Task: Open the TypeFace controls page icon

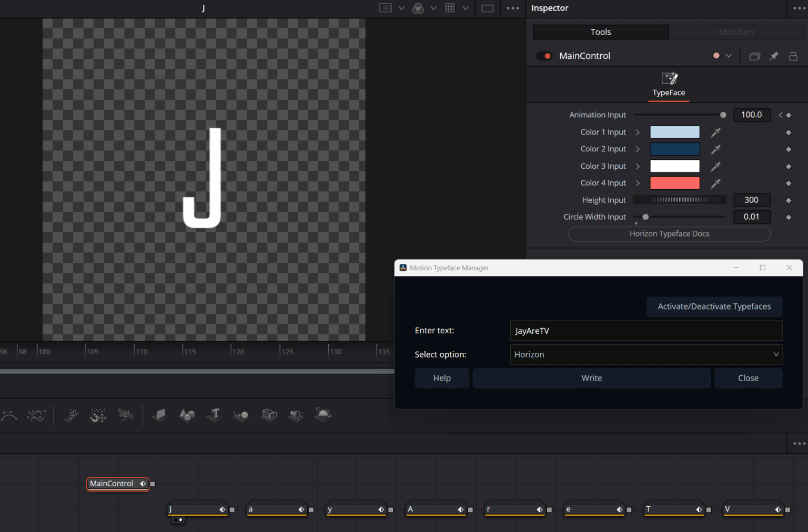Action: click(669, 79)
